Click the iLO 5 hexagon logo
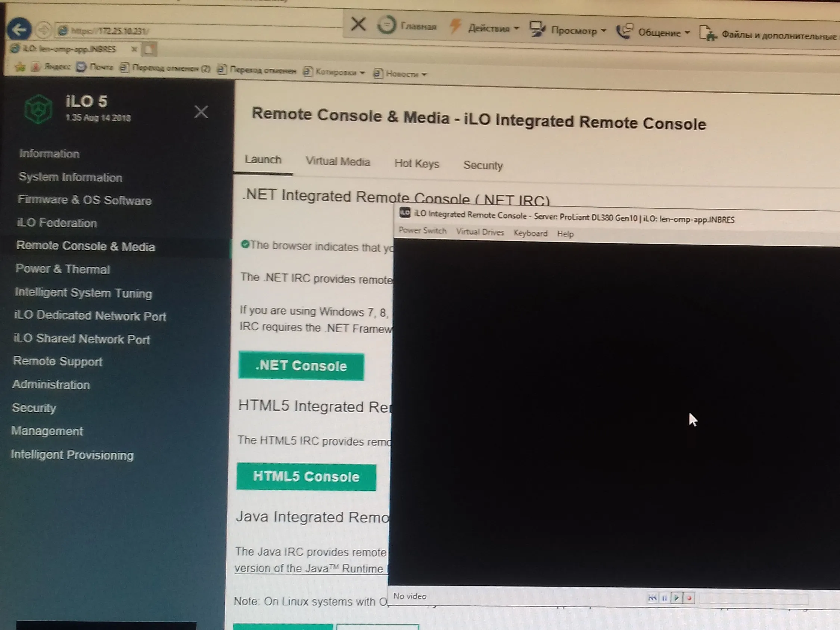The image size is (840, 630). (x=38, y=109)
